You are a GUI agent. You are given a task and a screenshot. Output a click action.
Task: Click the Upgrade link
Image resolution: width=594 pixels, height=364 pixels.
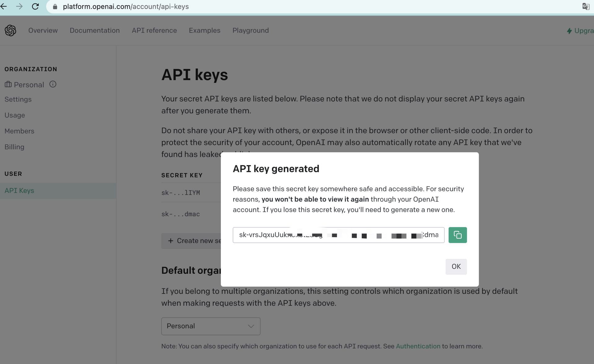point(580,31)
